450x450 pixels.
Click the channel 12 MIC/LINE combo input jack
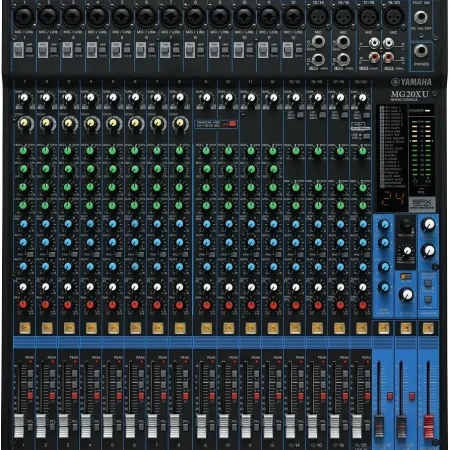pos(293,17)
